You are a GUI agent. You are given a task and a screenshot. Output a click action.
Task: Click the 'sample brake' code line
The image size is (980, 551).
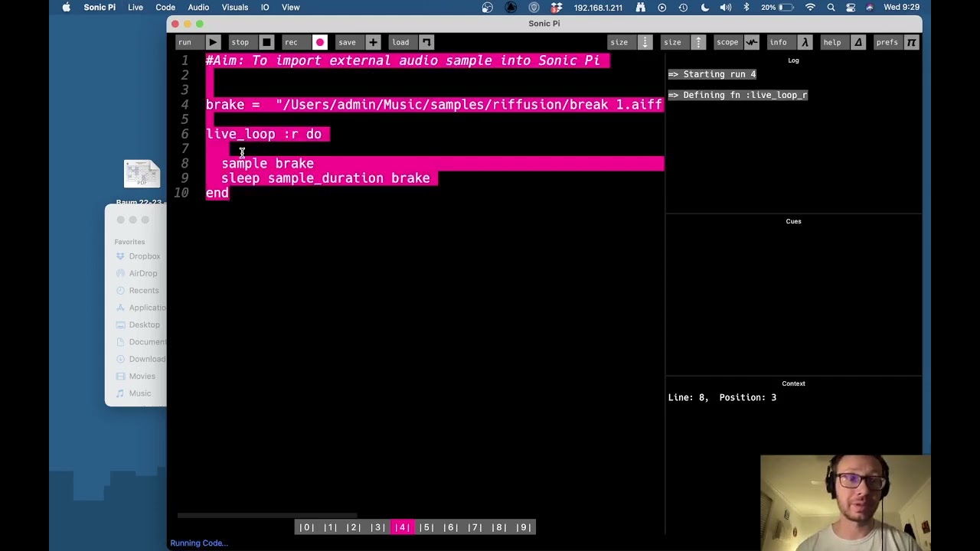(x=267, y=164)
